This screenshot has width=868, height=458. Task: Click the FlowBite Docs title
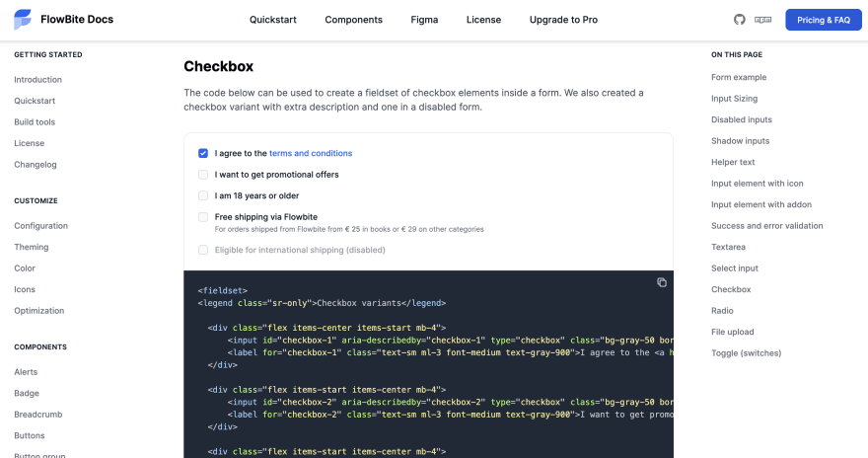pos(77,20)
